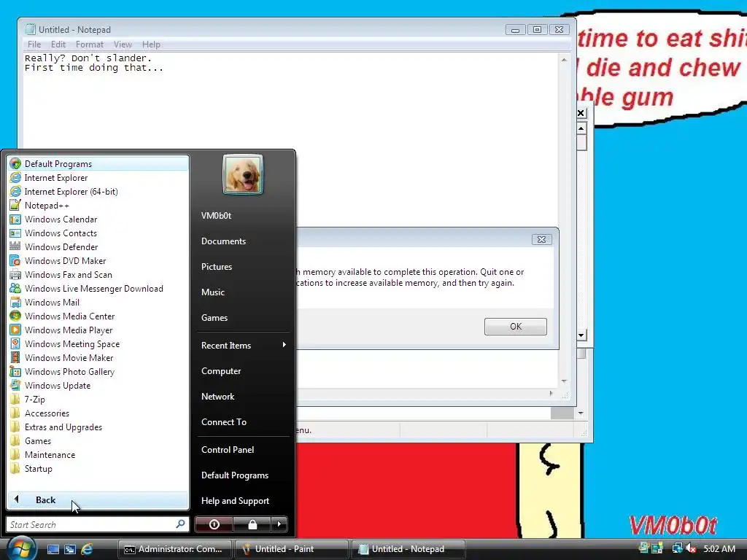Open Games in Start menu right pane
The width and height of the screenshot is (747, 560).
(244, 318)
